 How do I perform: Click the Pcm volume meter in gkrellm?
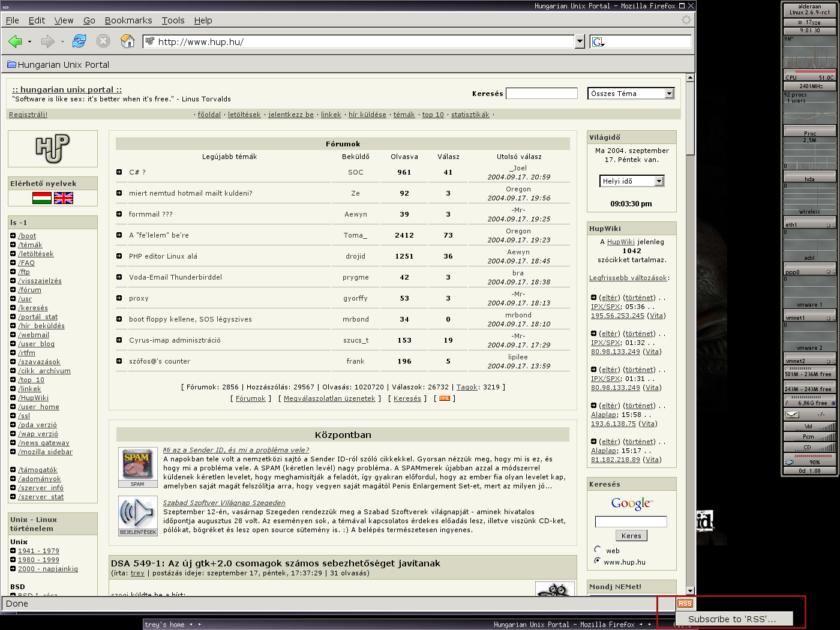click(x=809, y=437)
